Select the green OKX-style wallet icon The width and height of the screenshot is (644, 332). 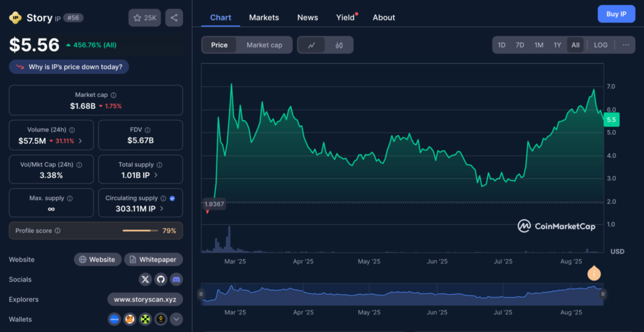coord(145,319)
